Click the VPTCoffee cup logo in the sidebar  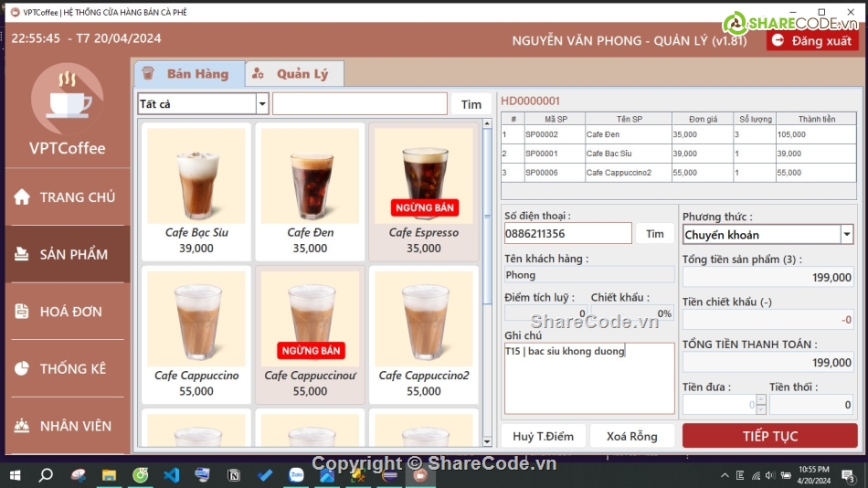(68, 99)
